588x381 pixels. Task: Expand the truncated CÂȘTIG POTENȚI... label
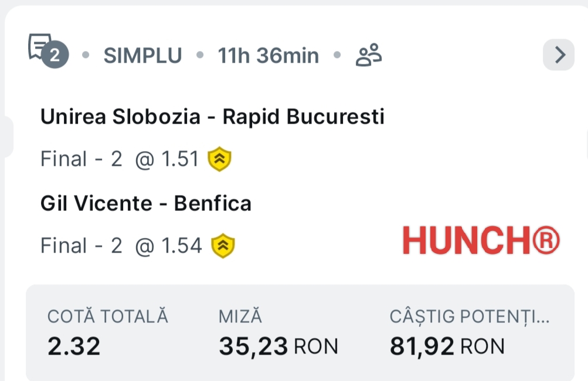[470, 317]
